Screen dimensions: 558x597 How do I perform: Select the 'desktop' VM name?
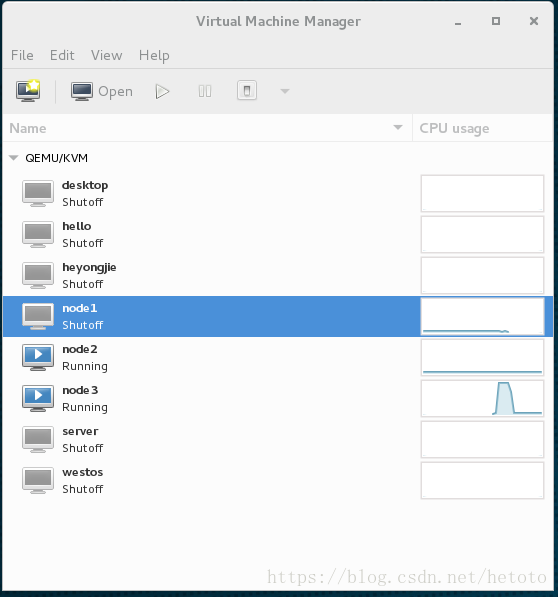click(85, 185)
